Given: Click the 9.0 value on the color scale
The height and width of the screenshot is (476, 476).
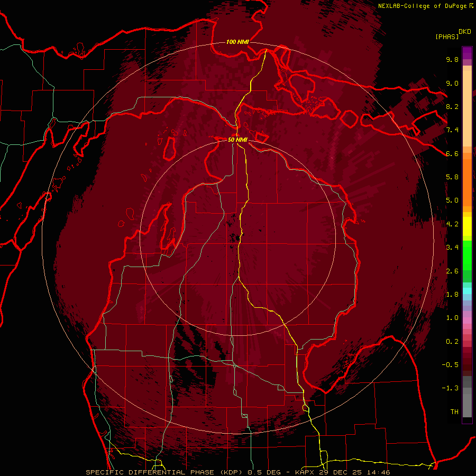Looking at the screenshot, I should pos(452,83).
